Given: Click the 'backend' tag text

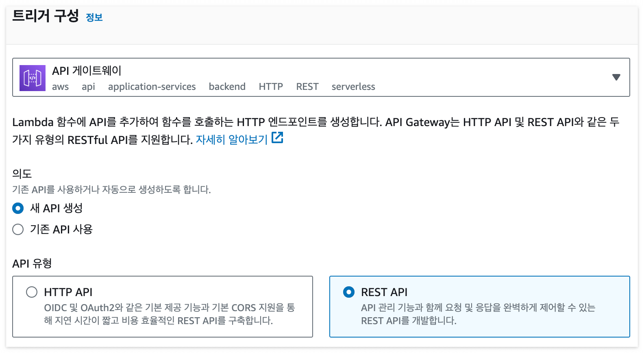Looking at the screenshot, I should 227,87.
